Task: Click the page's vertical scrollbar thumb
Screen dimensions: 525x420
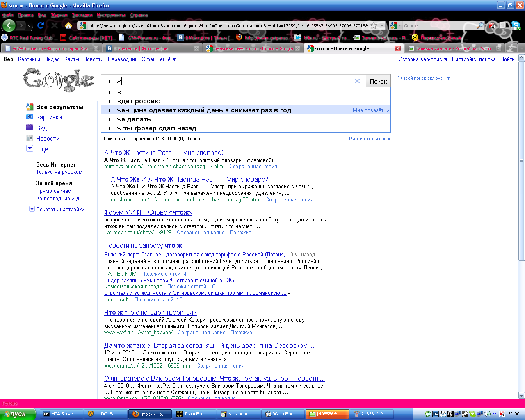Action: pos(522,161)
